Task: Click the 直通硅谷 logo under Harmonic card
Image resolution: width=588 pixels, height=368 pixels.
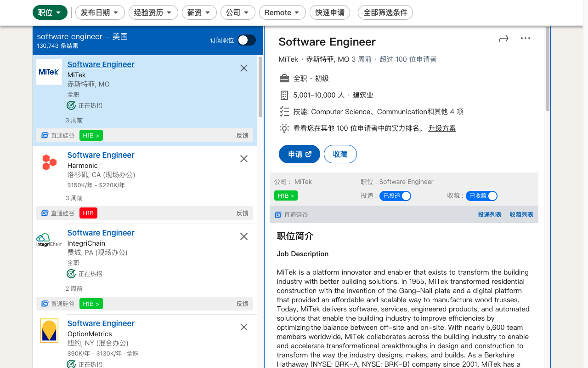Action: coord(45,213)
